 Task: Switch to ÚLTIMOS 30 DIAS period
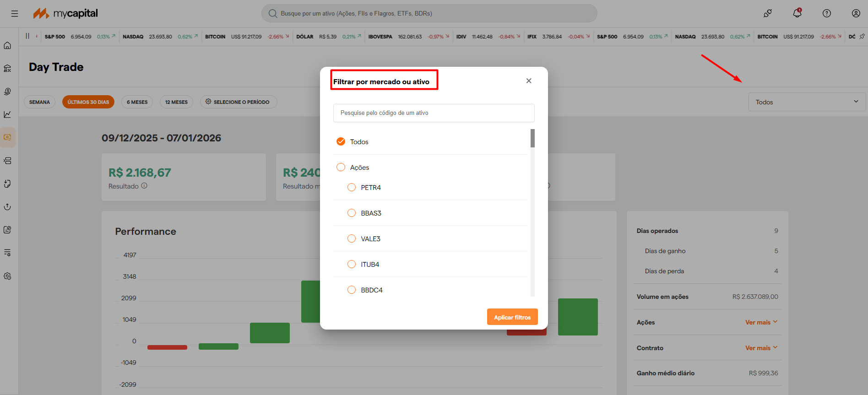pos(88,102)
